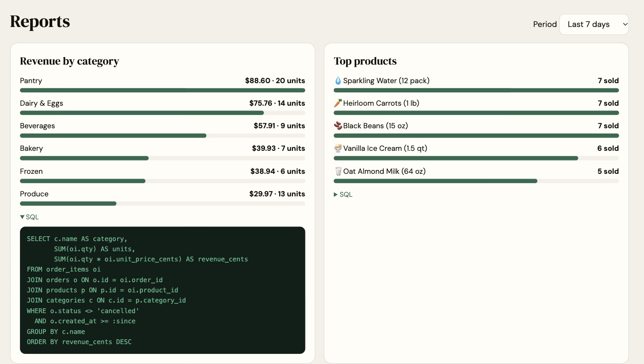Collapse the SQL section under Revenue by category

[x=30, y=217]
